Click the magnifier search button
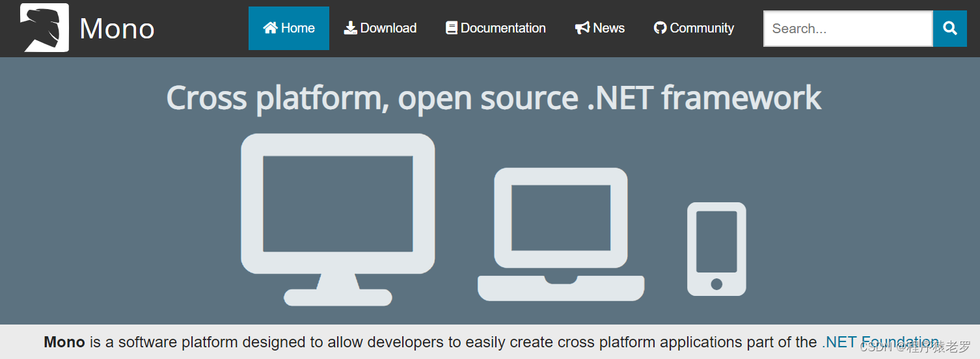Image resolution: width=980 pixels, height=359 pixels. coord(950,29)
